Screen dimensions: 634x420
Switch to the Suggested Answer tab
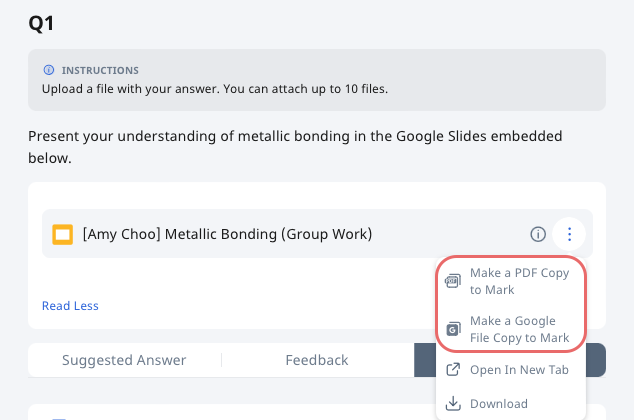[x=124, y=360]
